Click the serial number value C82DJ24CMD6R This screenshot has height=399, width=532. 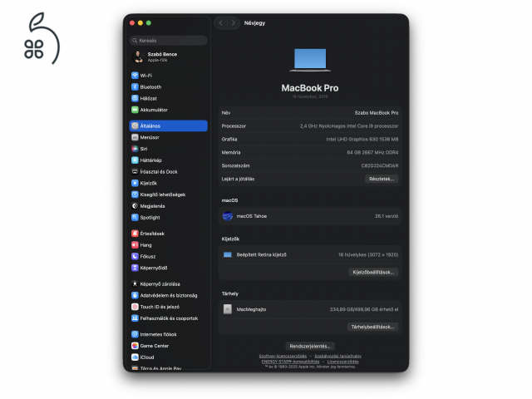click(x=380, y=165)
